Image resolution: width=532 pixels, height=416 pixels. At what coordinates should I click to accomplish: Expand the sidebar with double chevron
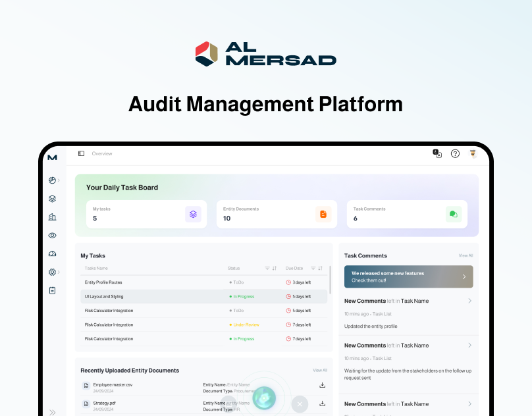(x=52, y=412)
